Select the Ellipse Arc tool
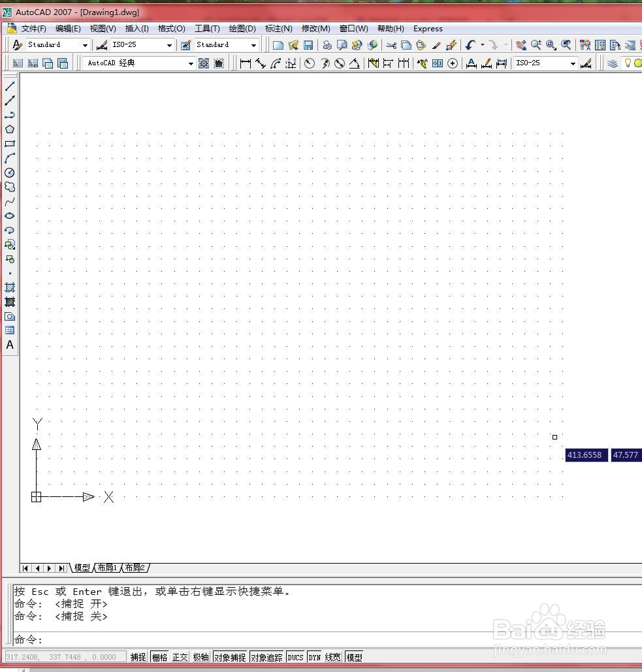This screenshot has width=642, height=672. coord(10,230)
